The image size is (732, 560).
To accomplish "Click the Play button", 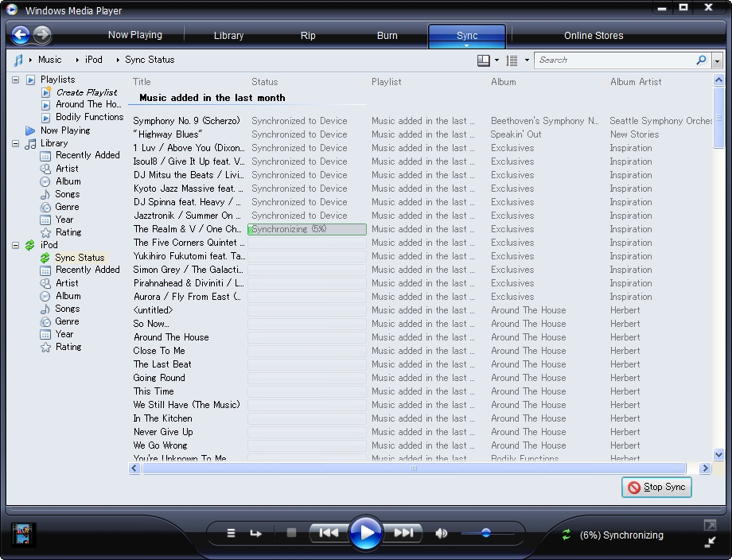I will tap(365, 532).
